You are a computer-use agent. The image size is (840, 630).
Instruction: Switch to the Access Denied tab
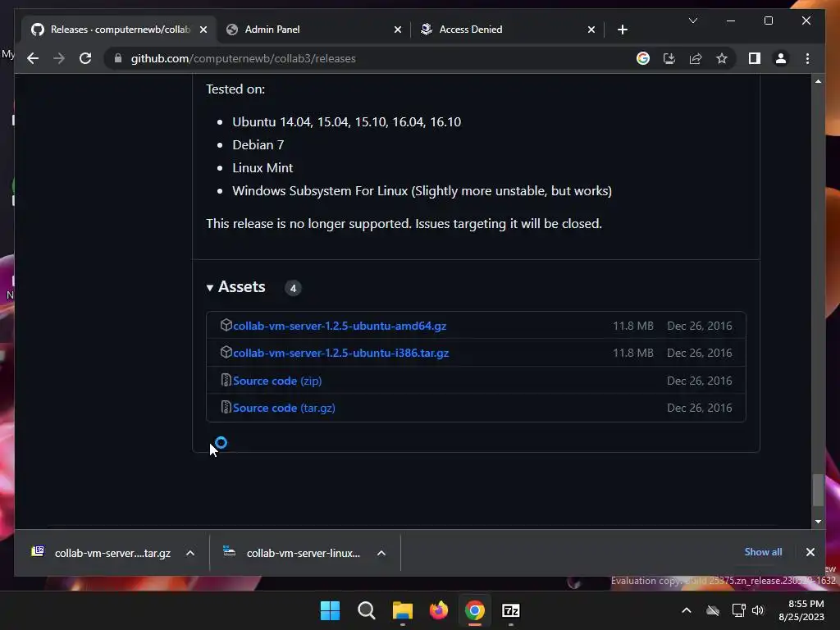(507, 30)
